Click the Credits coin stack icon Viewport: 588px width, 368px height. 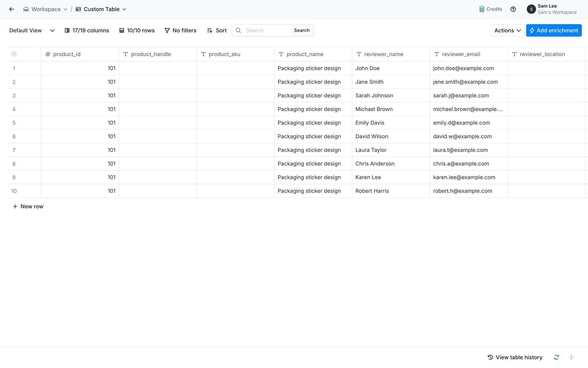(x=482, y=9)
